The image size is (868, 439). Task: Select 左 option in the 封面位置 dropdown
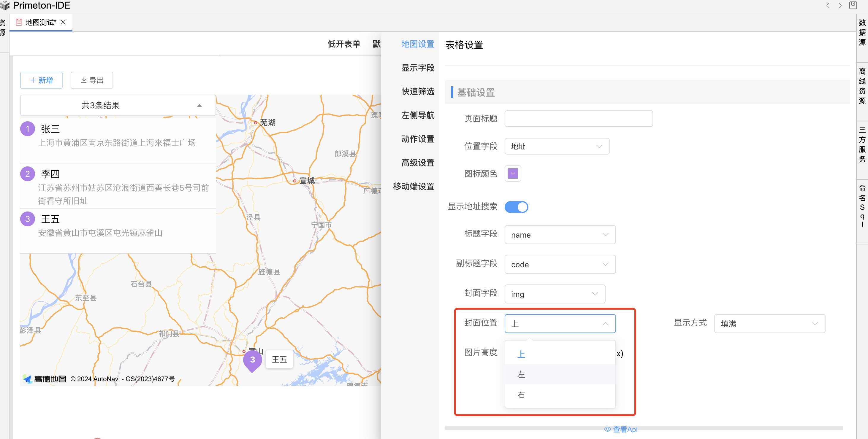[x=521, y=374]
